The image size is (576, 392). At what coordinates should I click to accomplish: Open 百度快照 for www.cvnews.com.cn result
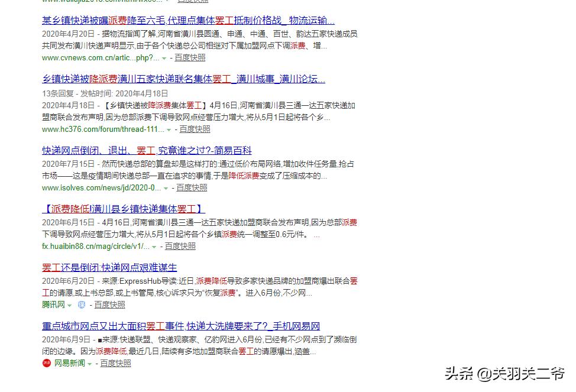(190, 58)
